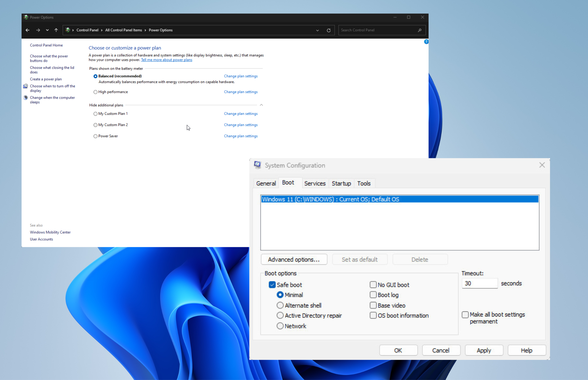Screen dimensions: 588x380
Task: Open User Accounts under See also
Action: pyautogui.click(x=41, y=239)
